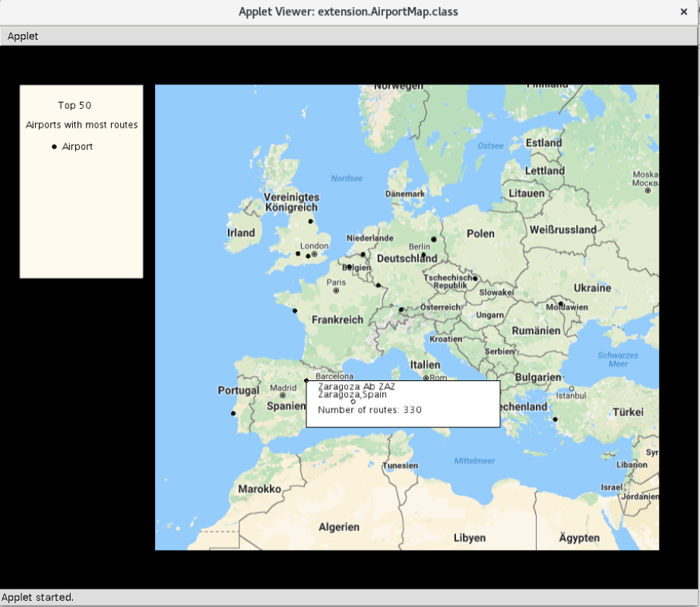The width and height of the screenshot is (700, 607).
Task: Select airport marker in Tschechische Republik
Action: [x=475, y=278]
